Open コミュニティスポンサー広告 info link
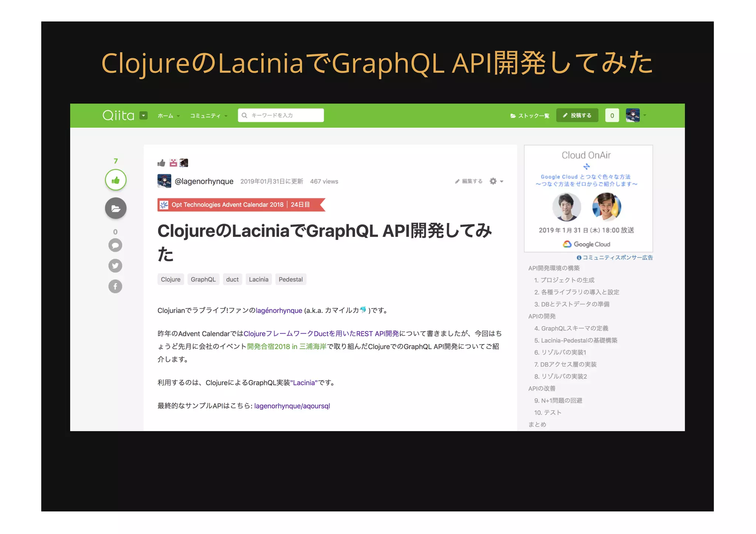The height and width of the screenshot is (534, 756). coord(615,258)
